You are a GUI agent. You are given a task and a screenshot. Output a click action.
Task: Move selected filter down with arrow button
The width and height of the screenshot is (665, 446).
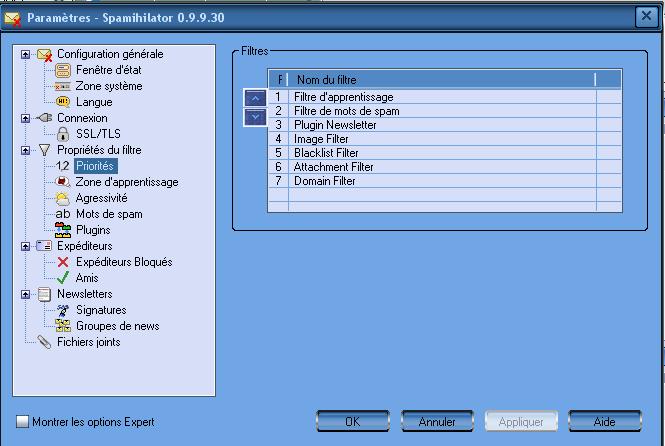(x=254, y=117)
